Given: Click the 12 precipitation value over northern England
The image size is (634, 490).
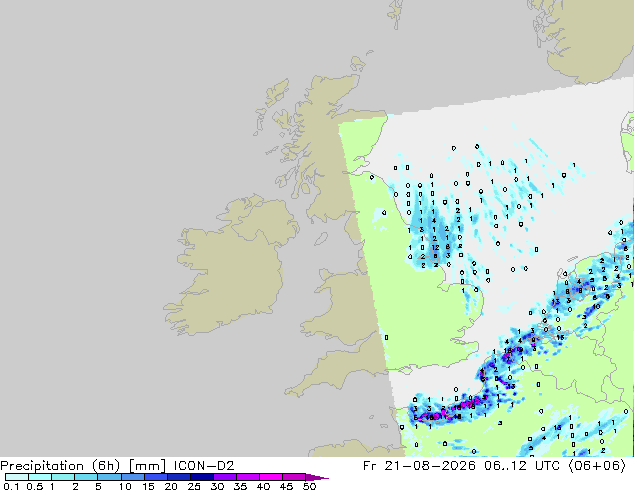Looking at the screenshot, I should 435,247.
